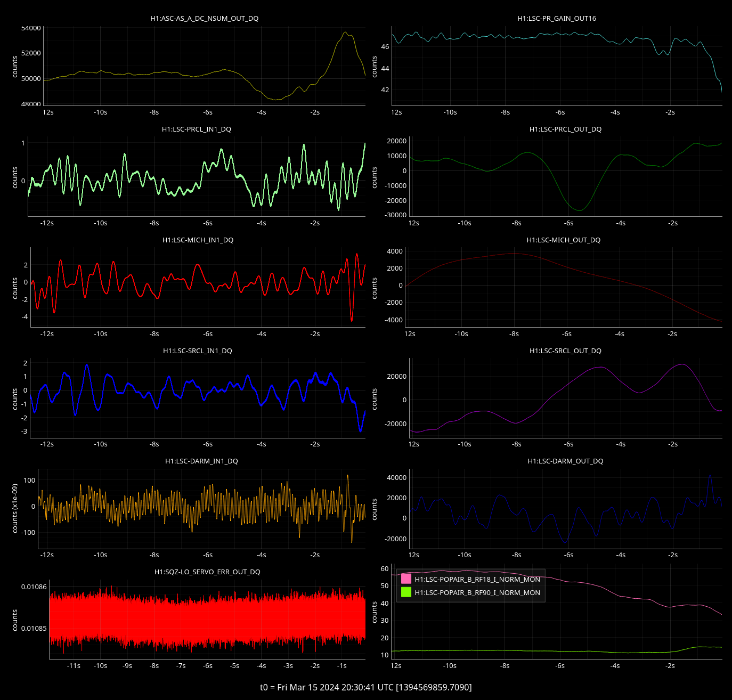This screenshot has height=700, width=732.
Task: Click the H1:LSC-PR_GAIN_OUT16 plot title
Action: pos(557,18)
